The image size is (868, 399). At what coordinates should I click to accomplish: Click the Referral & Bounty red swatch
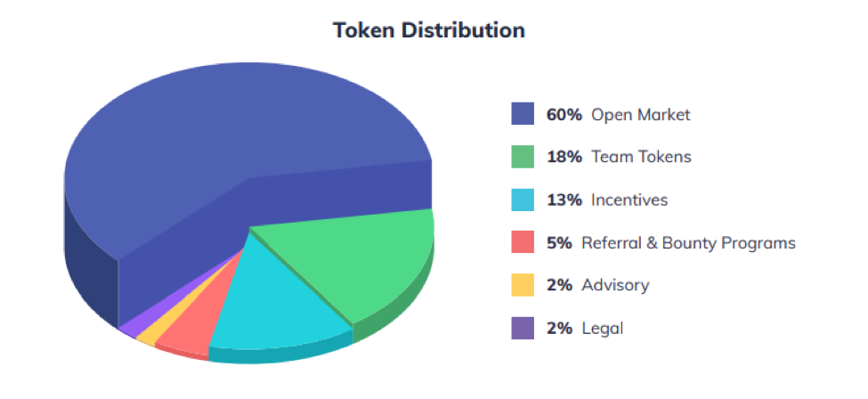tap(523, 242)
